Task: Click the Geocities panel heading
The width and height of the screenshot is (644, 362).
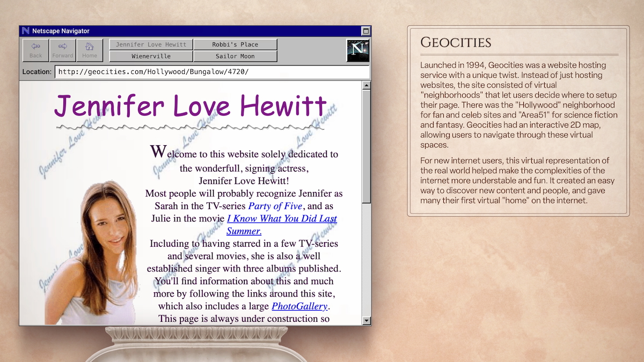Action: pos(456,42)
